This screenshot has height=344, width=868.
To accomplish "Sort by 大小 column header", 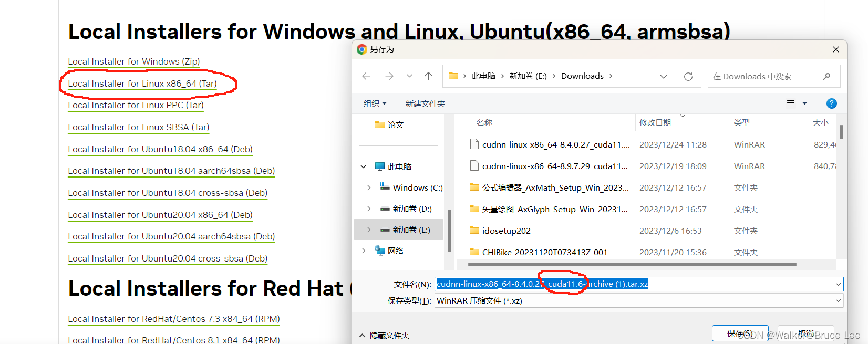I will (820, 122).
